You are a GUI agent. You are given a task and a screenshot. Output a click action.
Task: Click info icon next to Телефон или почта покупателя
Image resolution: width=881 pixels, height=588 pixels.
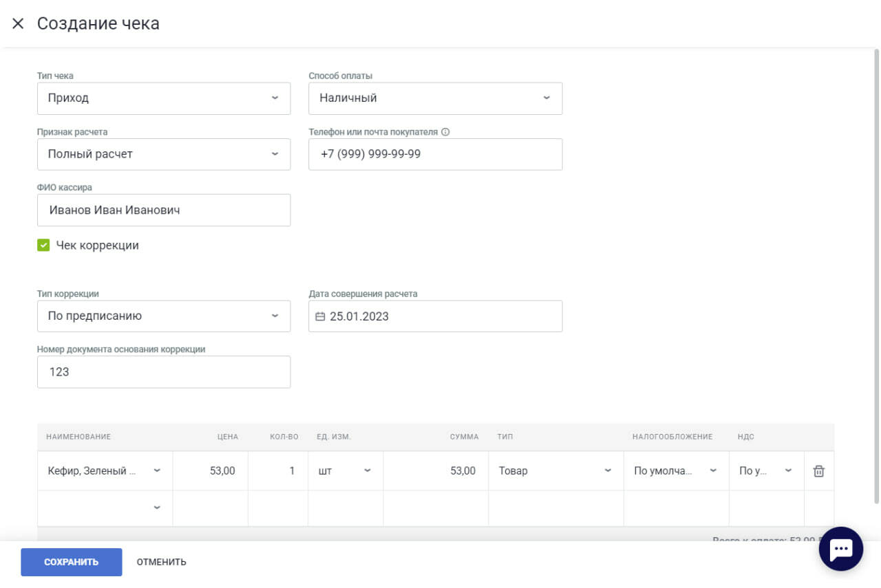coord(445,132)
